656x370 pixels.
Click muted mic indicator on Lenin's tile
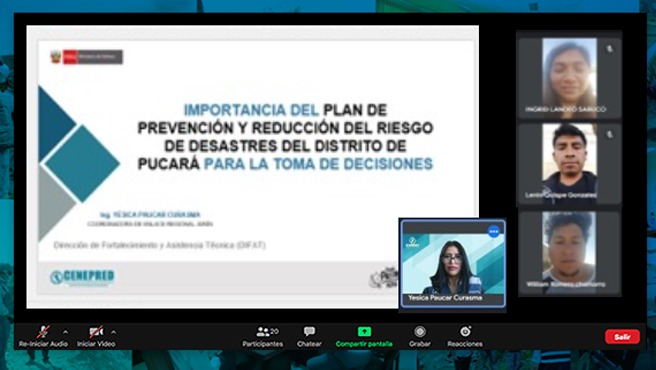(x=610, y=134)
